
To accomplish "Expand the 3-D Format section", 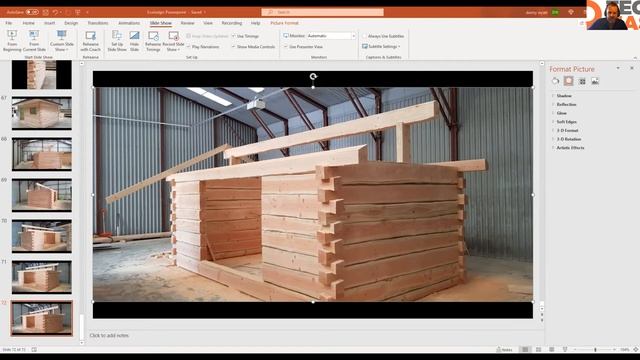I will coord(567,131).
